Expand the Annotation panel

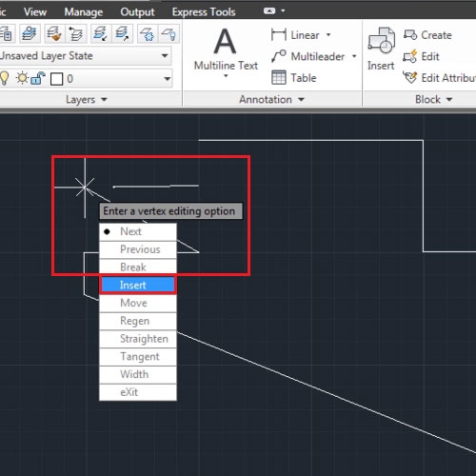(x=272, y=100)
